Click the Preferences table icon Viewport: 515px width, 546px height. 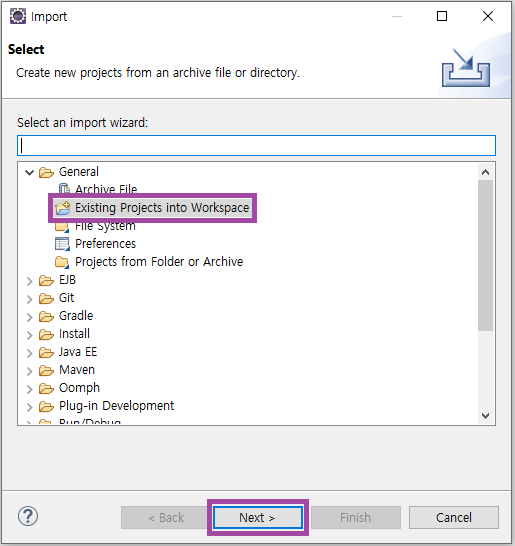click(x=62, y=244)
